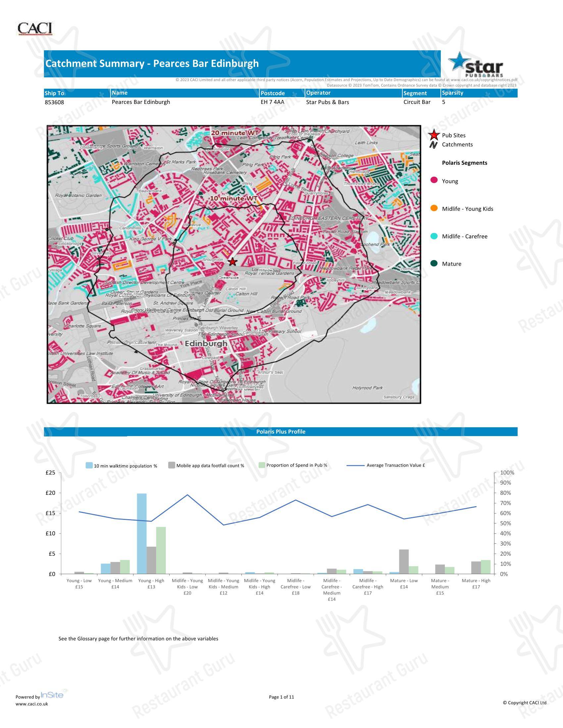563x728 pixels.
Task: Click the green Proportion of Spend in Pub swatch
Action: click(x=262, y=465)
